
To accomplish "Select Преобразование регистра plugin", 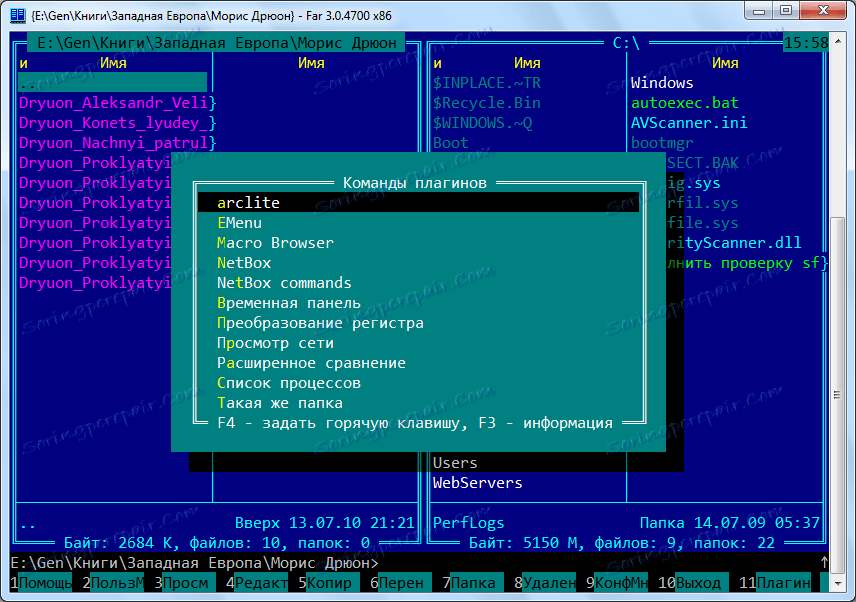I will click(320, 323).
